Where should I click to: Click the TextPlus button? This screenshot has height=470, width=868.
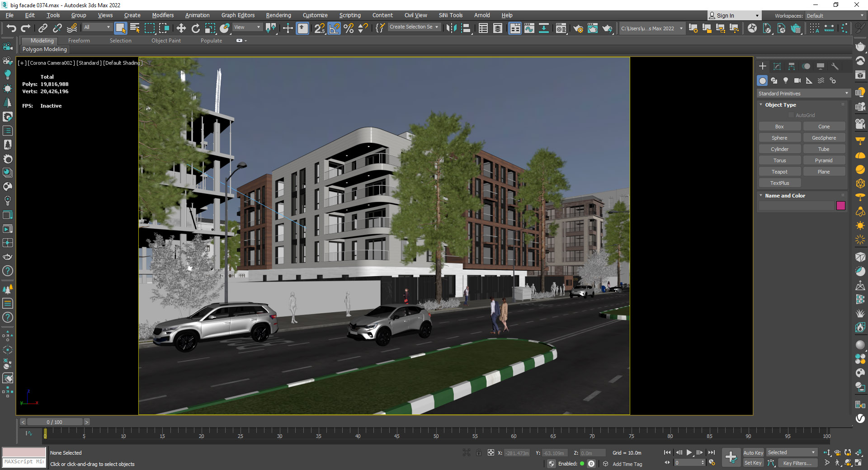tap(779, 183)
